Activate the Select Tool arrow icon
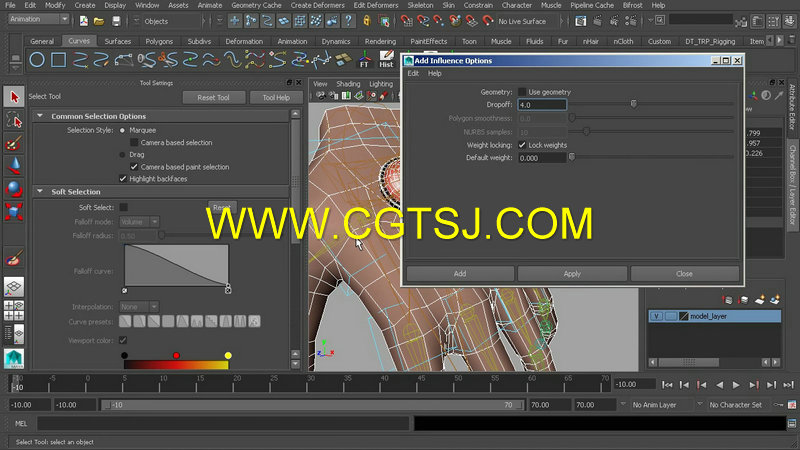800x450 pixels. pyautogui.click(x=14, y=96)
